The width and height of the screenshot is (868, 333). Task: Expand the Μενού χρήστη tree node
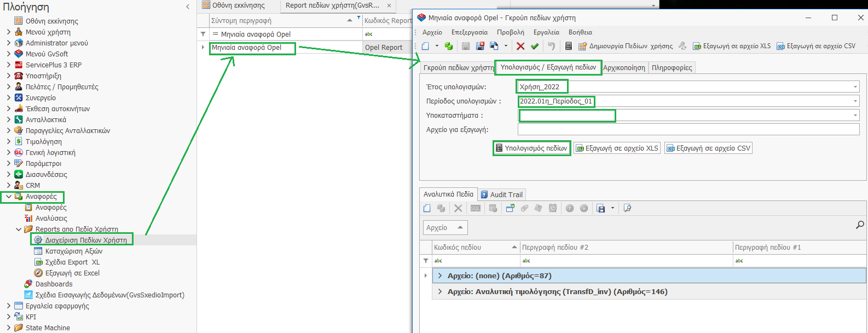[x=9, y=32]
